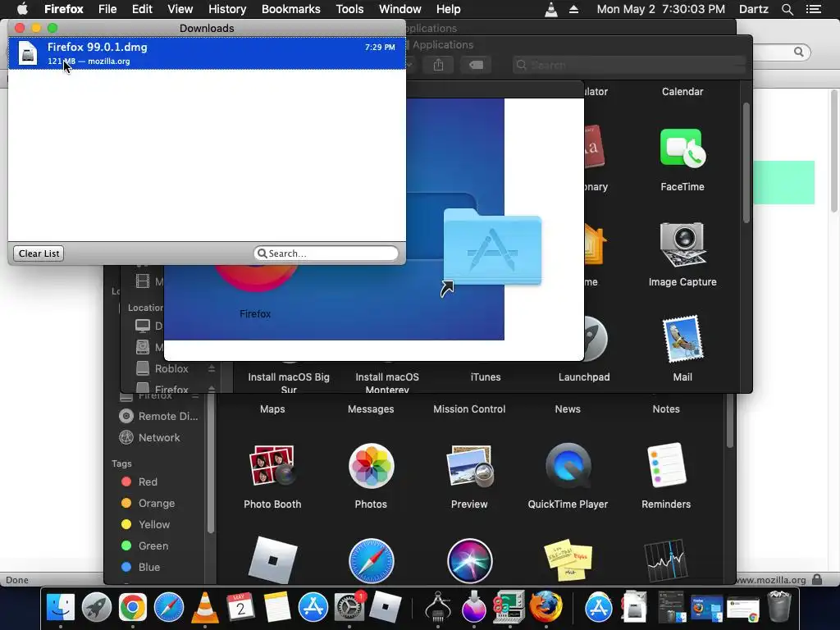
Task: Click the Applications folder alias in the Firefox installer
Action: coord(492,249)
